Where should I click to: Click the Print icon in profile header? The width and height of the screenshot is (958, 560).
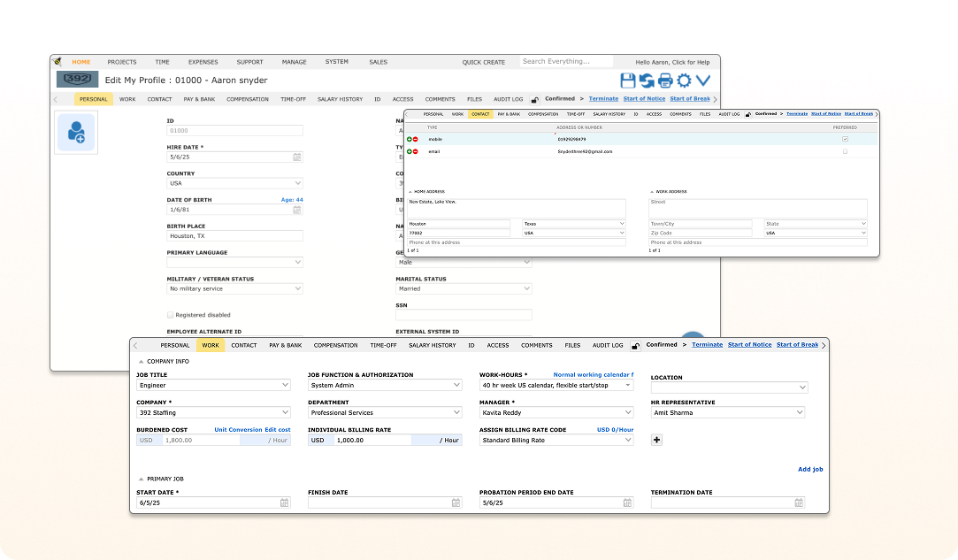pos(665,81)
